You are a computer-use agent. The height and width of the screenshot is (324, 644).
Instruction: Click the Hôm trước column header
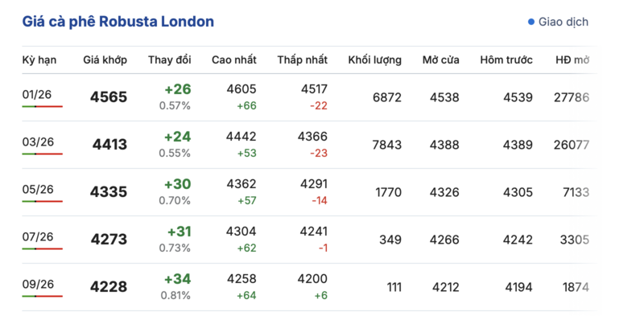506,60
